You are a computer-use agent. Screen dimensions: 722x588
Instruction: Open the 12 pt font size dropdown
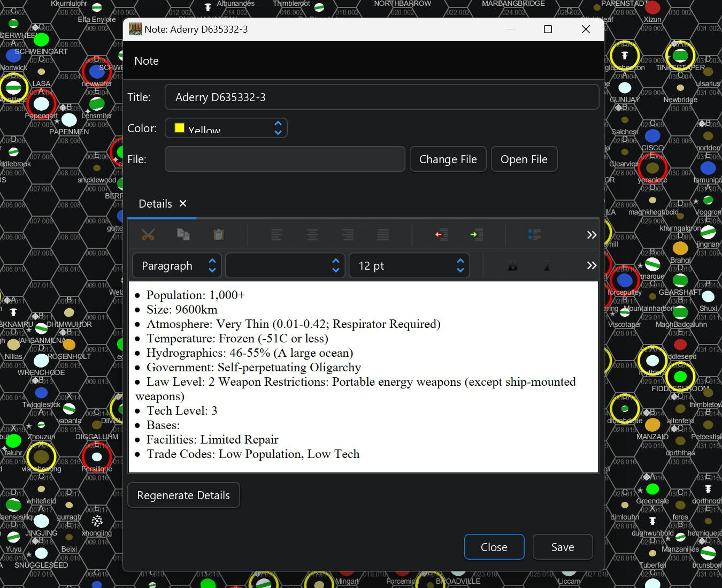(x=409, y=266)
